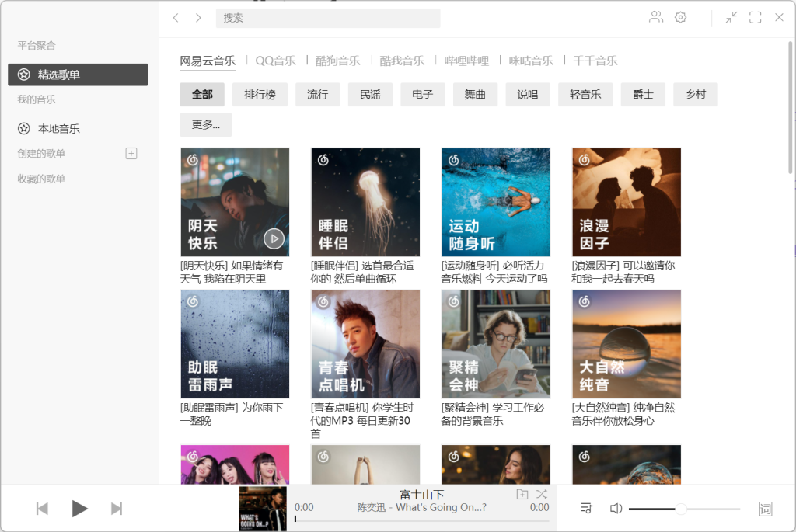796x532 pixels.
Task: Go forward with the right arrow
Action: [198, 18]
